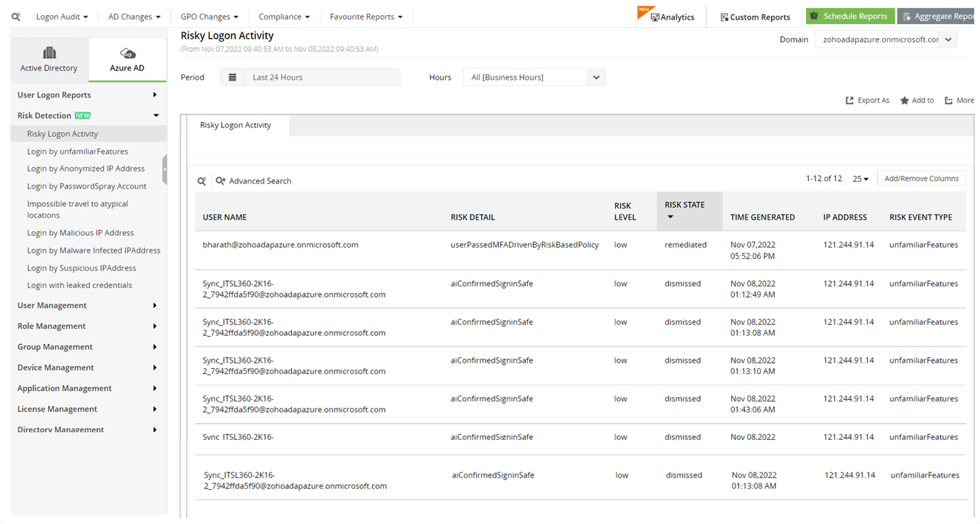Click Add/Remove Columns button
The height and width of the screenshot is (524, 980).
pyautogui.click(x=921, y=179)
